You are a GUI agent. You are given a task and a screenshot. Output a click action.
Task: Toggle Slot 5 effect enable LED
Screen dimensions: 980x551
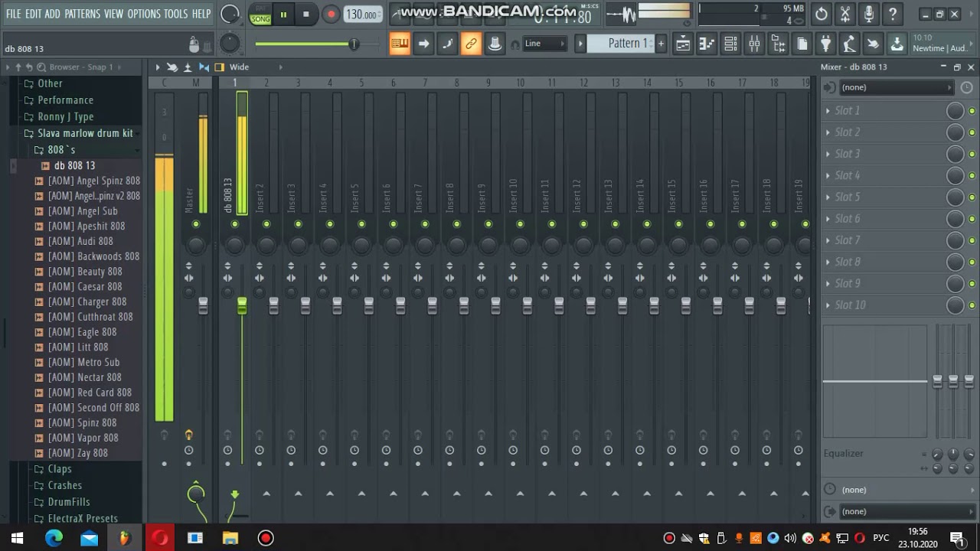pos(972,197)
